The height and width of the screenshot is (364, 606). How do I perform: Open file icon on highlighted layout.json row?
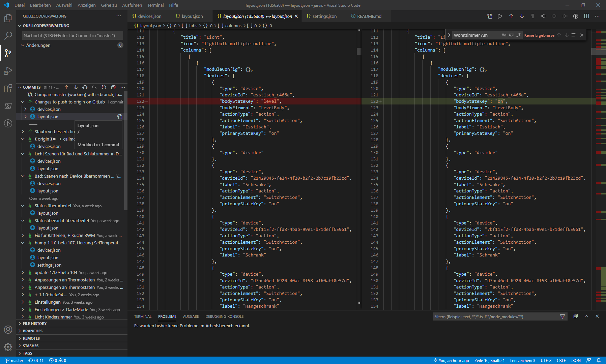coord(120,117)
